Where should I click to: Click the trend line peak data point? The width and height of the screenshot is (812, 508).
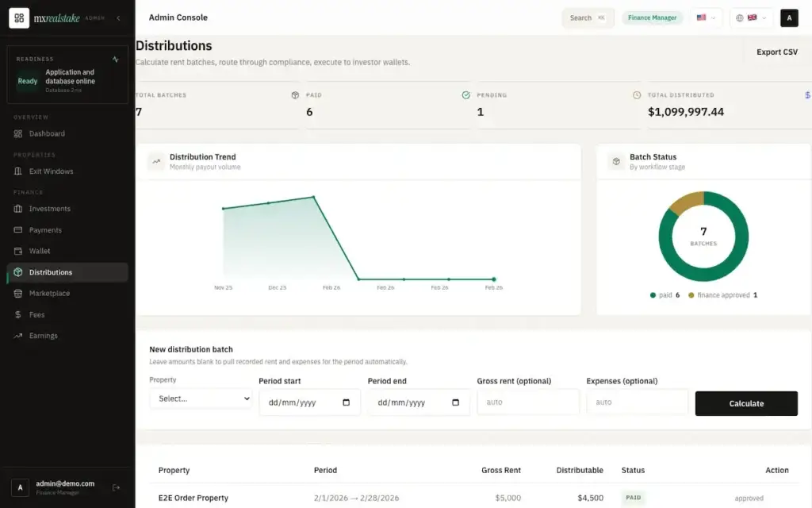pyautogui.click(x=314, y=197)
